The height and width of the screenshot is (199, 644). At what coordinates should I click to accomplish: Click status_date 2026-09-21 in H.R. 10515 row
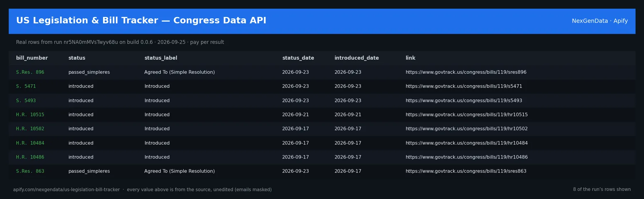coord(296,115)
